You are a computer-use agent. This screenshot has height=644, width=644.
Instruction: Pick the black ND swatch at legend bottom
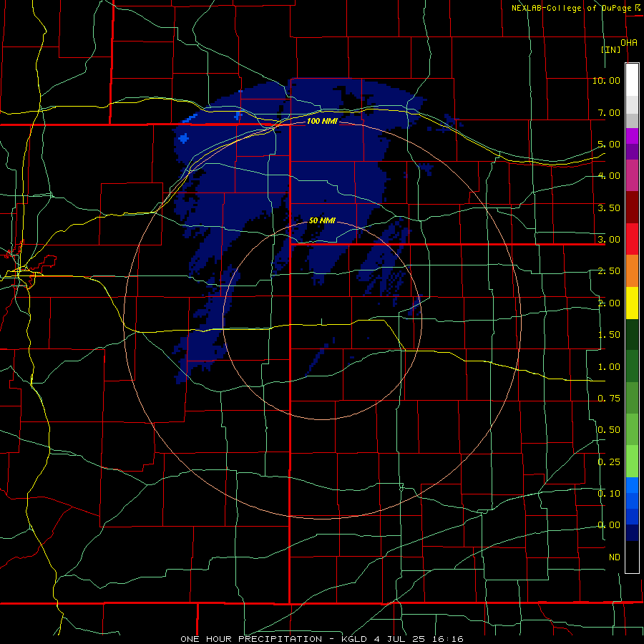pyautogui.click(x=632, y=557)
